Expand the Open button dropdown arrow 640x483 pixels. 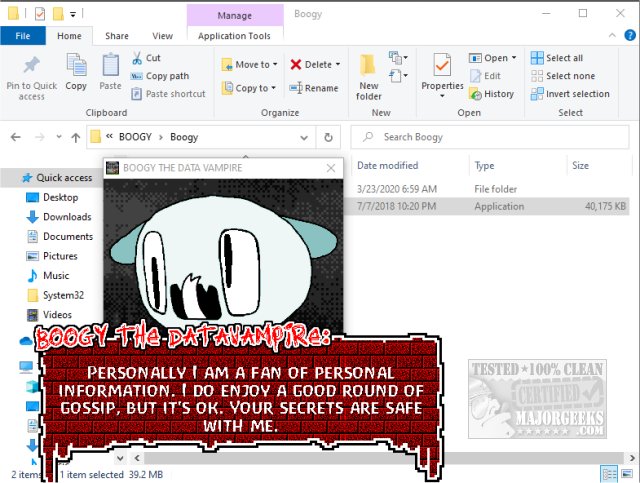(x=514, y=58)
